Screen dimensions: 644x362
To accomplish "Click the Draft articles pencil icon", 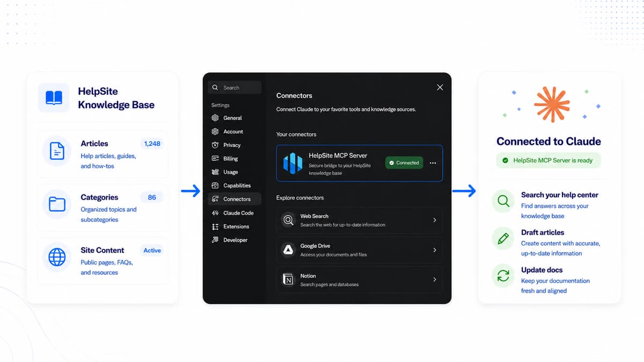I will click(x=503, y=239).
